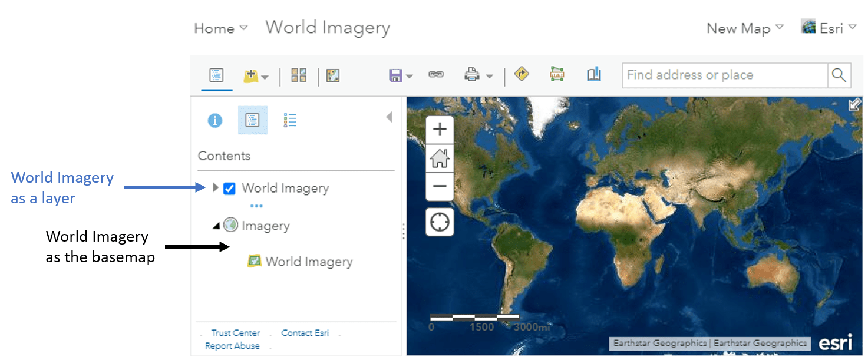This screenshot has height=360, width=868.
Task: Open the Analysis tool in toolbar
Action: pyautogui.click(x=333, y=75)
